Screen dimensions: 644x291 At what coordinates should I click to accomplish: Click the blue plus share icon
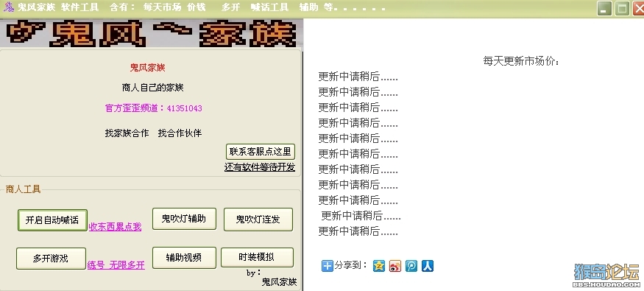[327, 266]
